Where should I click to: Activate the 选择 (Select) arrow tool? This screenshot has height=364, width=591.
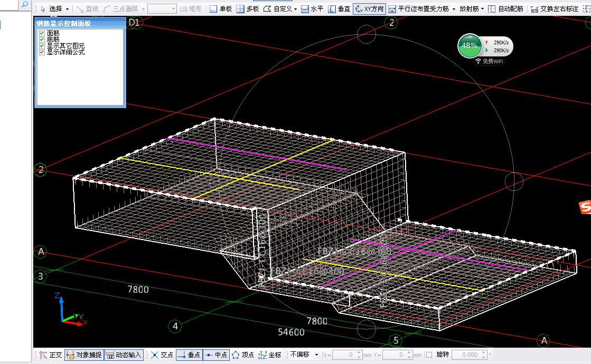[x=51, y=8]
